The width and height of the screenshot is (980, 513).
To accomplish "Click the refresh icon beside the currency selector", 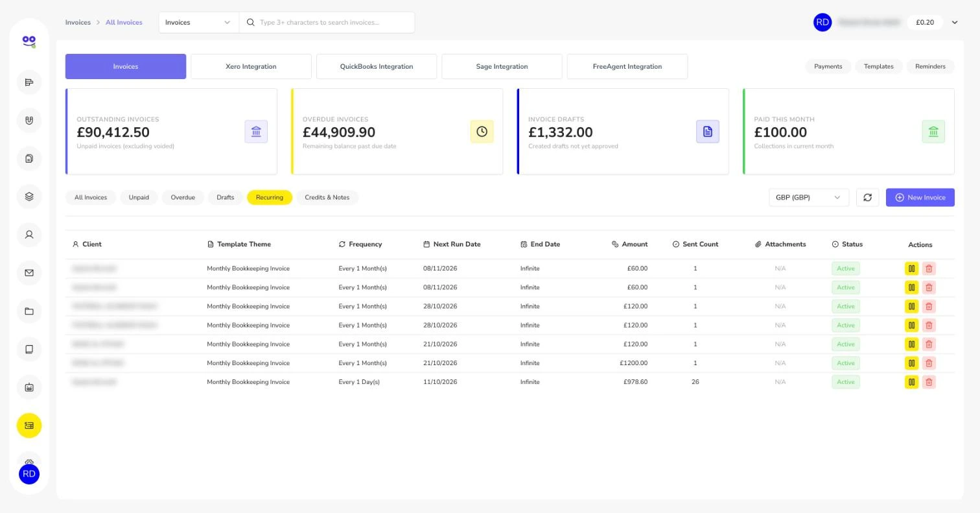I will [x=867, y=197].
